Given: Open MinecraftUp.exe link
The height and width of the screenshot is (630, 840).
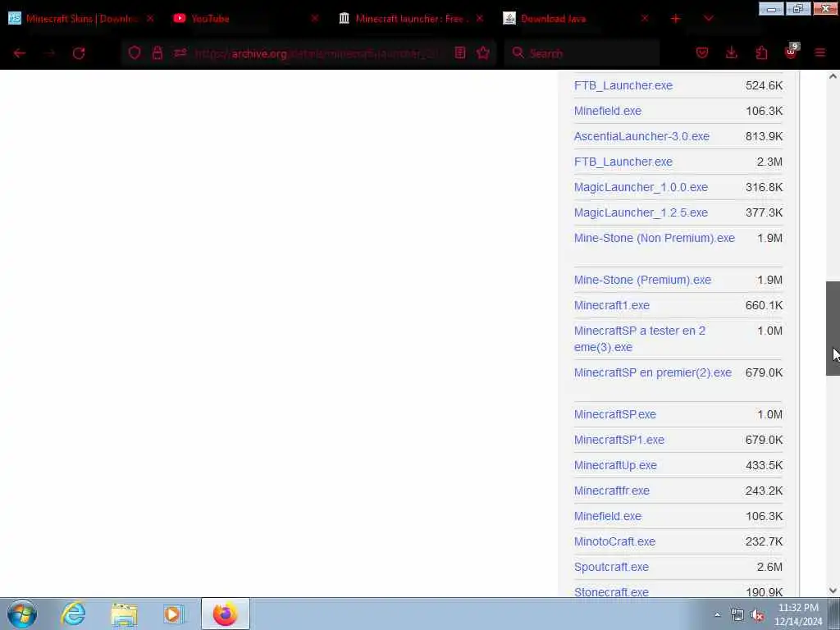Looking at the screenshot, I should coord(615,465).
